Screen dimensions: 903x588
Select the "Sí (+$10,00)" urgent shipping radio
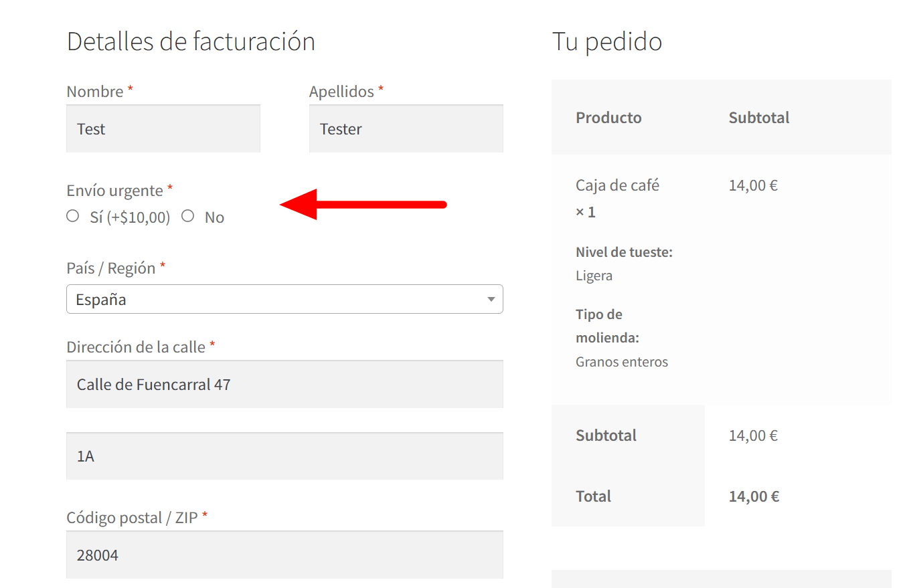click(73, 216)
